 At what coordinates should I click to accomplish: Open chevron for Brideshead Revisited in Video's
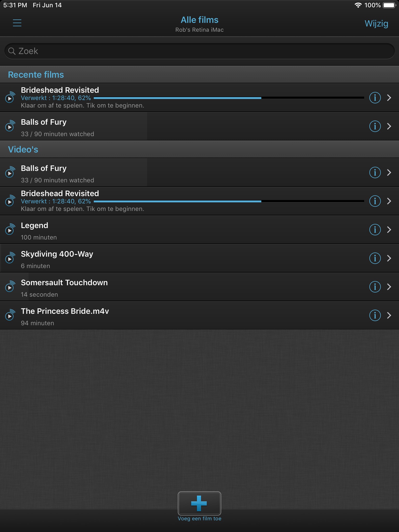[x=389, y=201]
